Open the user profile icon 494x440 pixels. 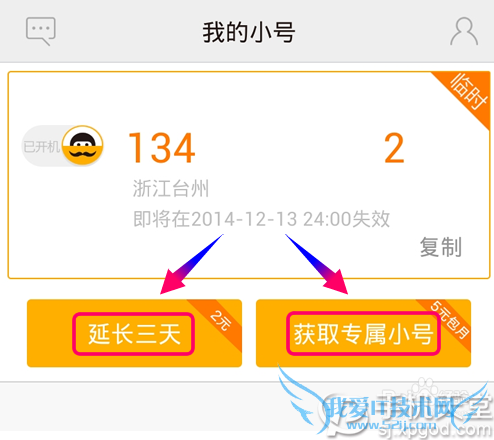(x=464, y=31)
